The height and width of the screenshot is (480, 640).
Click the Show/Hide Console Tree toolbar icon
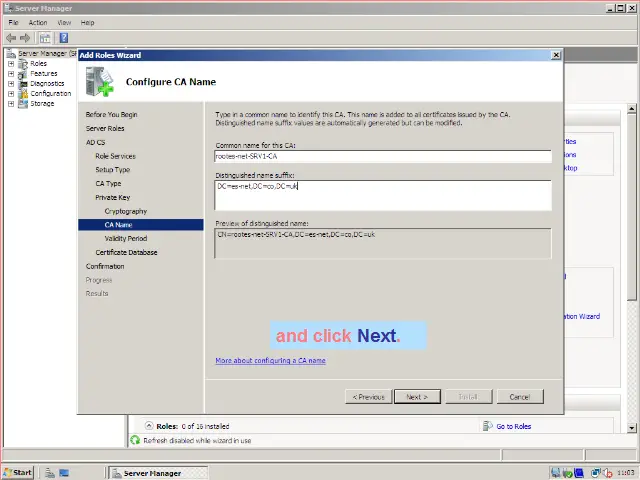click(45, 38)
